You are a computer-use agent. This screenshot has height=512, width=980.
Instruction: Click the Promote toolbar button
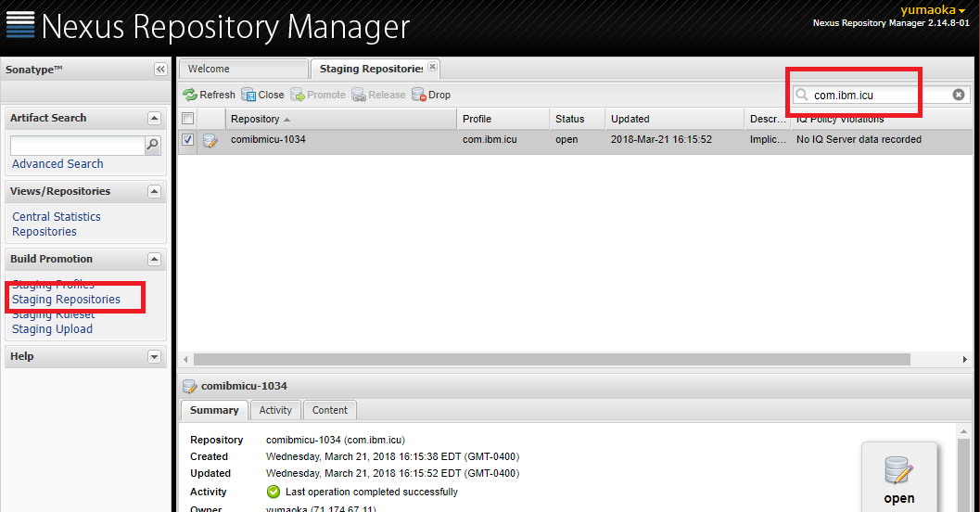tap(317, 95)
